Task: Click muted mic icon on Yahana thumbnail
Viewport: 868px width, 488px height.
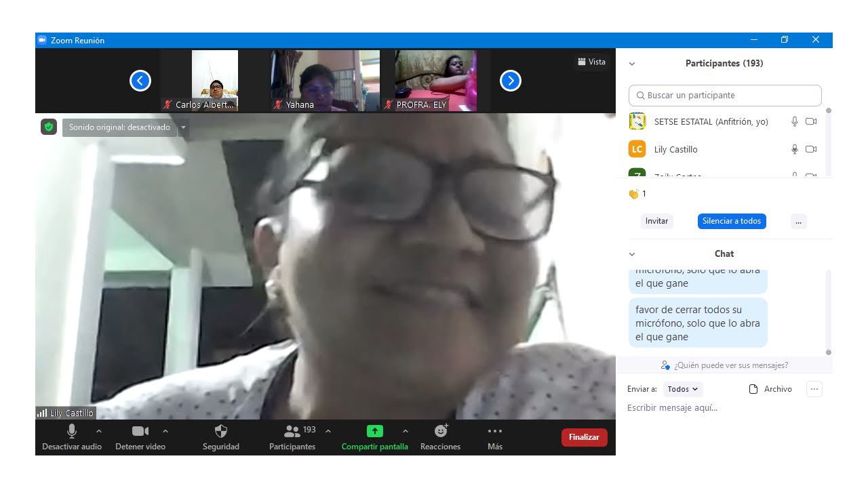Action: [278, 105]
